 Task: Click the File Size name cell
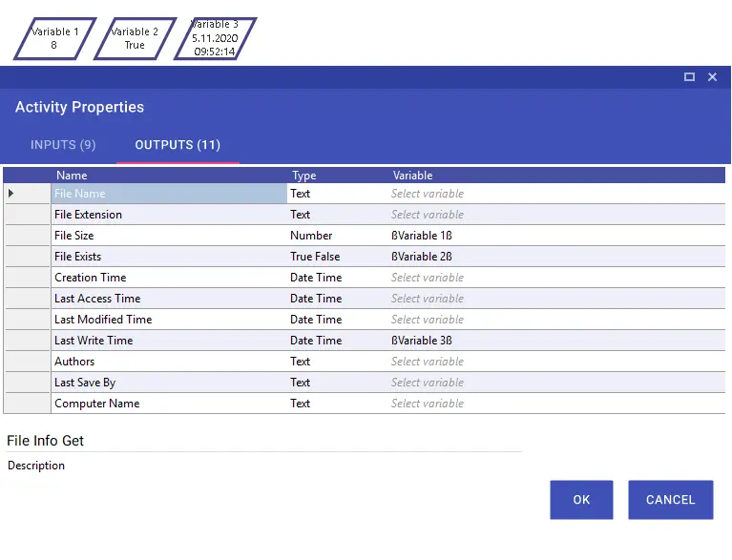(169, 236)
